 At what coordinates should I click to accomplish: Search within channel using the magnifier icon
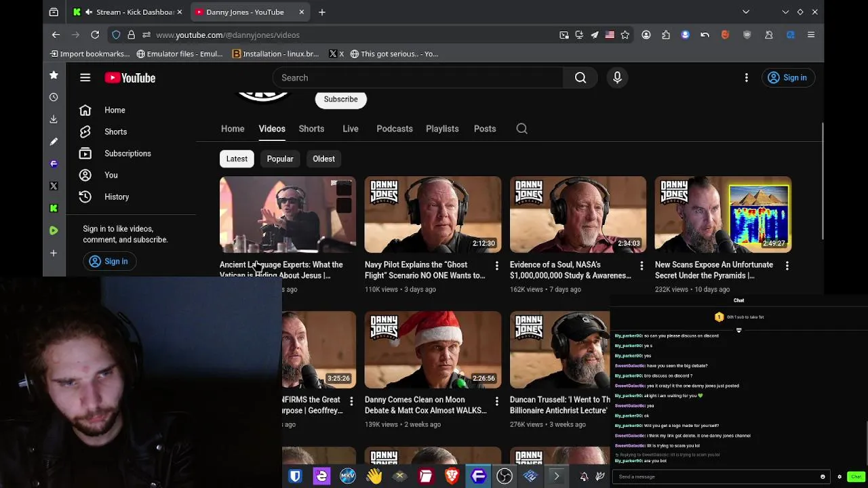point(521,129)
